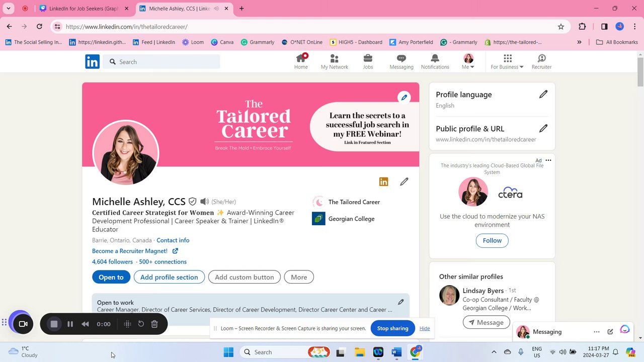This screenshot has height=362, width=644.
Task: Bookmark this page star icon
Action: (x=561, y=27)
